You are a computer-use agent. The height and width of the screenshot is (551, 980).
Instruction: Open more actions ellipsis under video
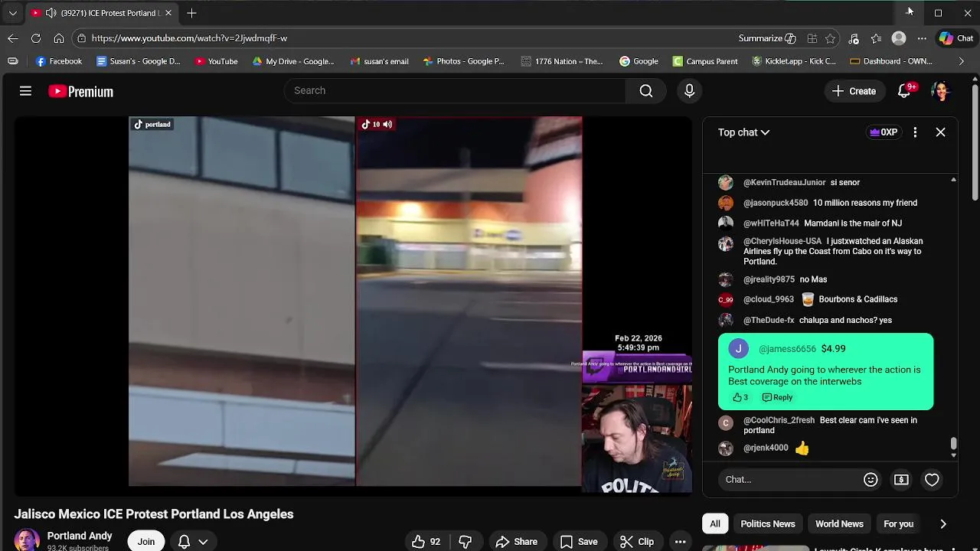click(x=680, y=542)
